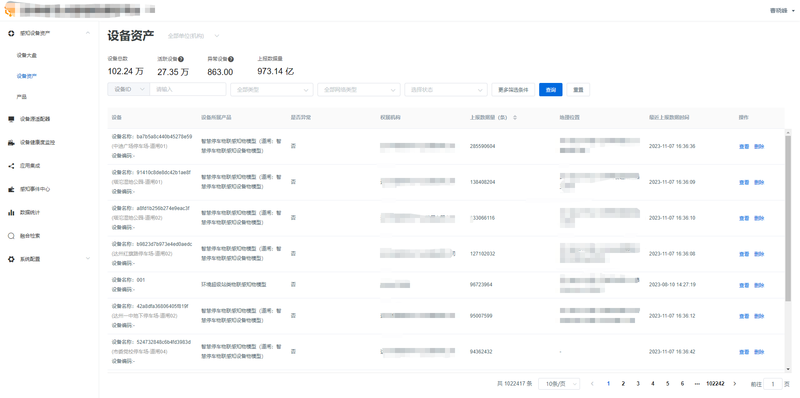
Task: Click the 应用集成 share icon
Action: [x=11, y=166]
